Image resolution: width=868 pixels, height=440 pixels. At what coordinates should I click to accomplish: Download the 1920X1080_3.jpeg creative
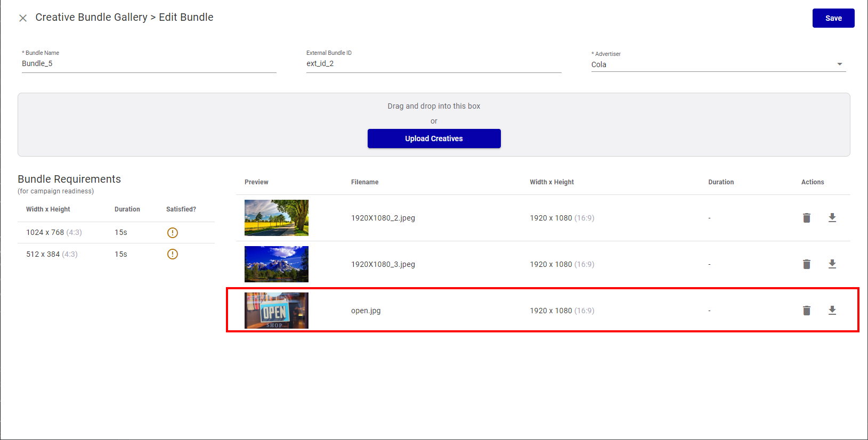[832, 264]
